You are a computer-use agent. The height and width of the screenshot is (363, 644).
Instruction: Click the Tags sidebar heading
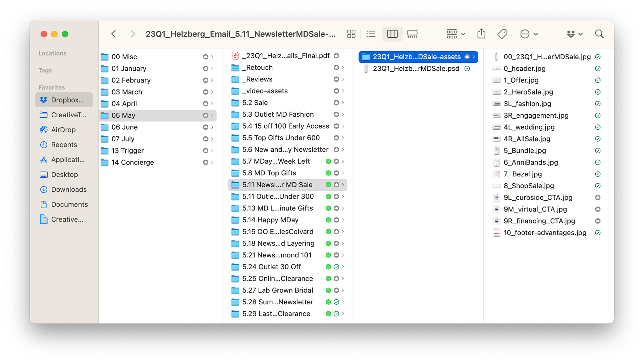(x=45, y=70)
